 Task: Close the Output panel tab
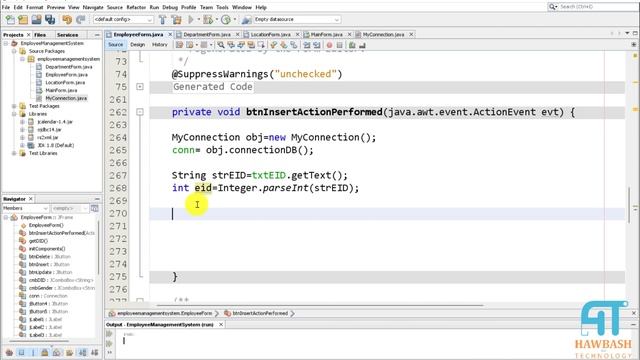pos(221,324)
